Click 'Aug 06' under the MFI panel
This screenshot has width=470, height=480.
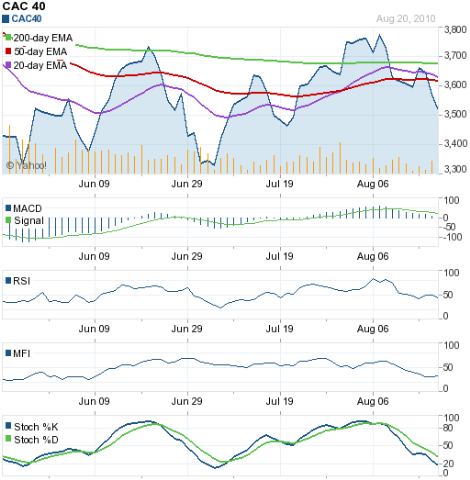(373, 401)
